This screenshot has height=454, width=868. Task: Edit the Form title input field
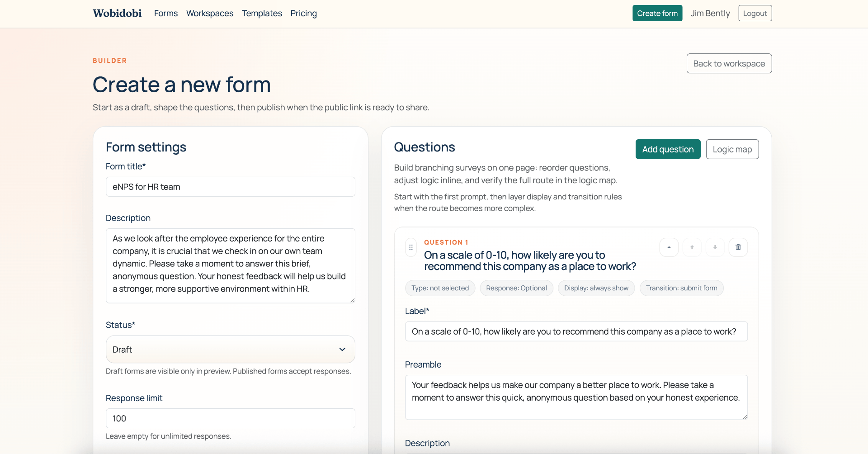pos(231,187)
